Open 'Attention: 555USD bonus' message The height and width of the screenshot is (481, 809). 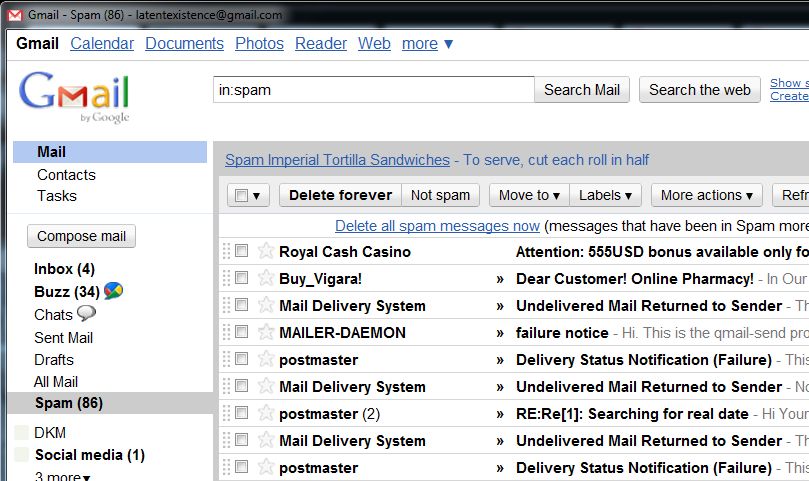click(662, 252)
